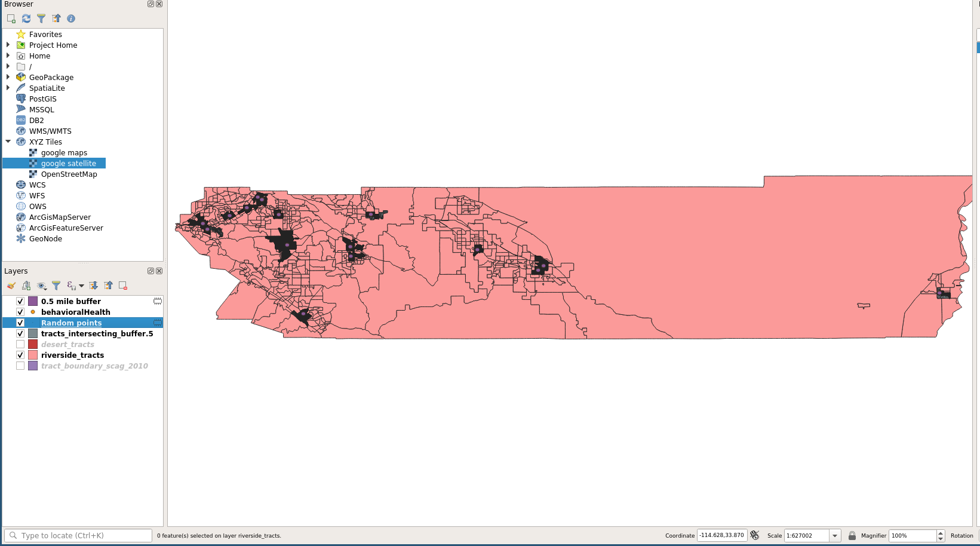980x546 pixels.
Task: Hide the riverside_tracts layer
Action: [x=20, y=355]
